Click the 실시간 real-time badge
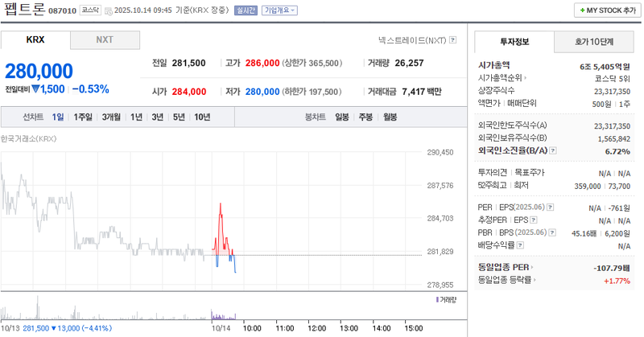644x337 pixels. pyautogui.click(x=247, y=10)
